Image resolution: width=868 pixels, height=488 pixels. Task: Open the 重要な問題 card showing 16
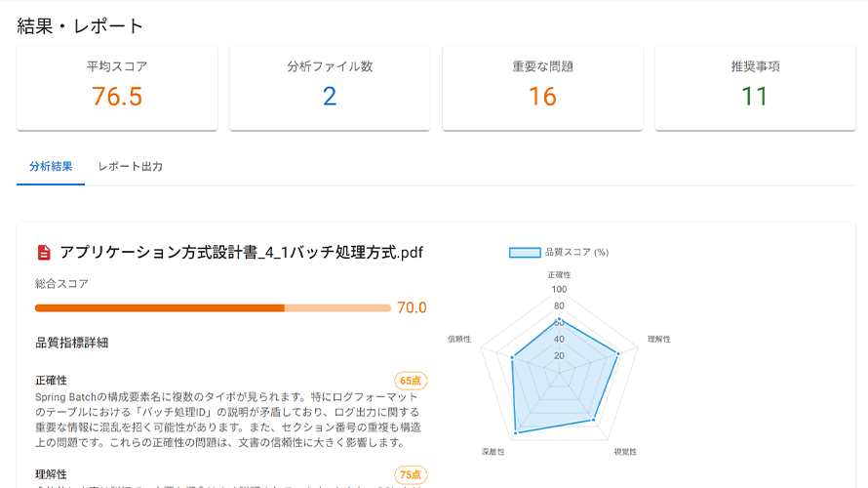point(542,88)
